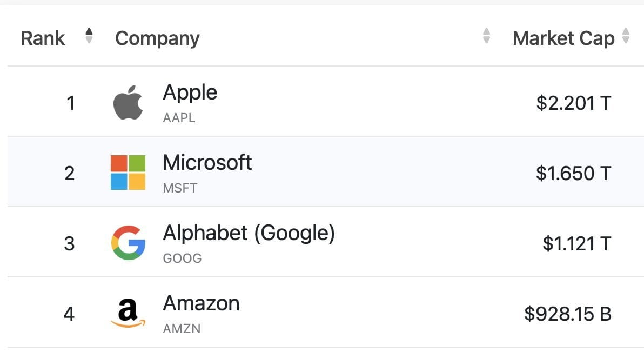Open the Amazon company link

coord(201,303)
